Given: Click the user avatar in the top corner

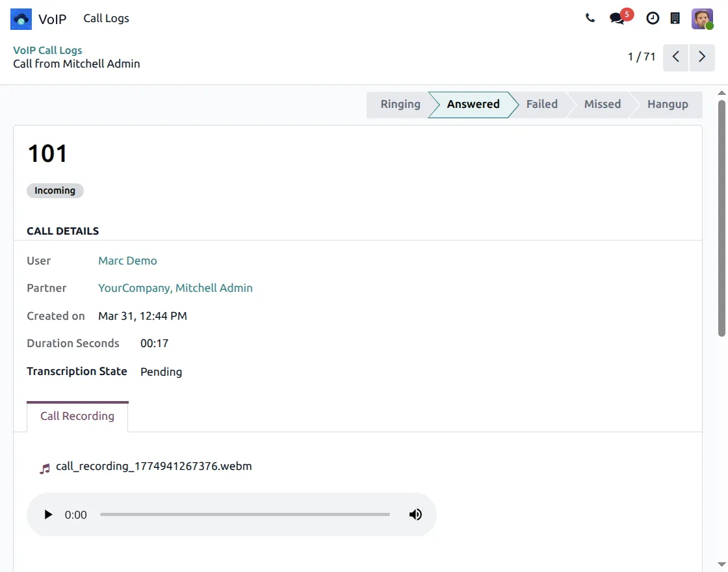Looking at the screenshot, I should point(703,18).
